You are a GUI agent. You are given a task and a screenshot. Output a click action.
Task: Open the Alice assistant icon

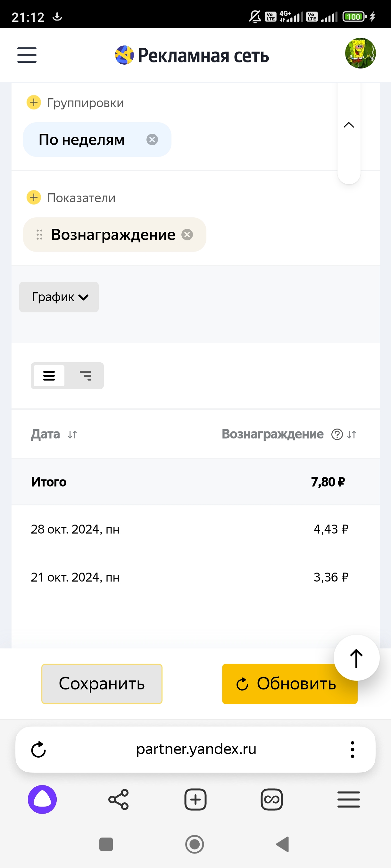point(42,799)
